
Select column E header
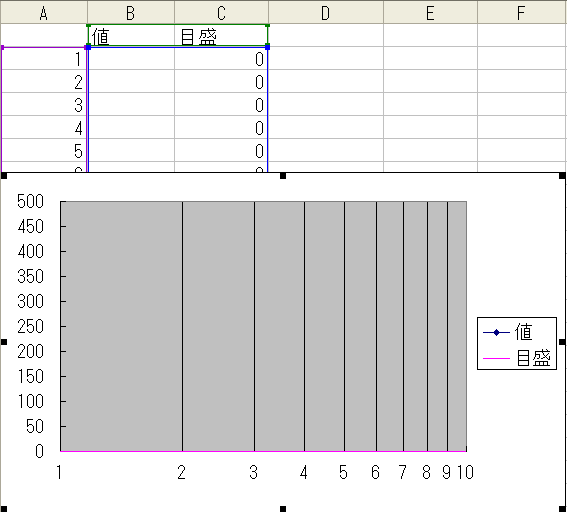(x=430, y=13)
